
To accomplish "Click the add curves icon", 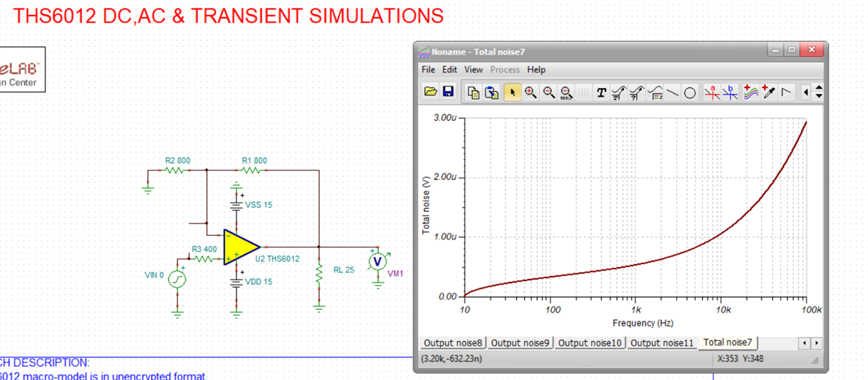I will tap(751, 93).
